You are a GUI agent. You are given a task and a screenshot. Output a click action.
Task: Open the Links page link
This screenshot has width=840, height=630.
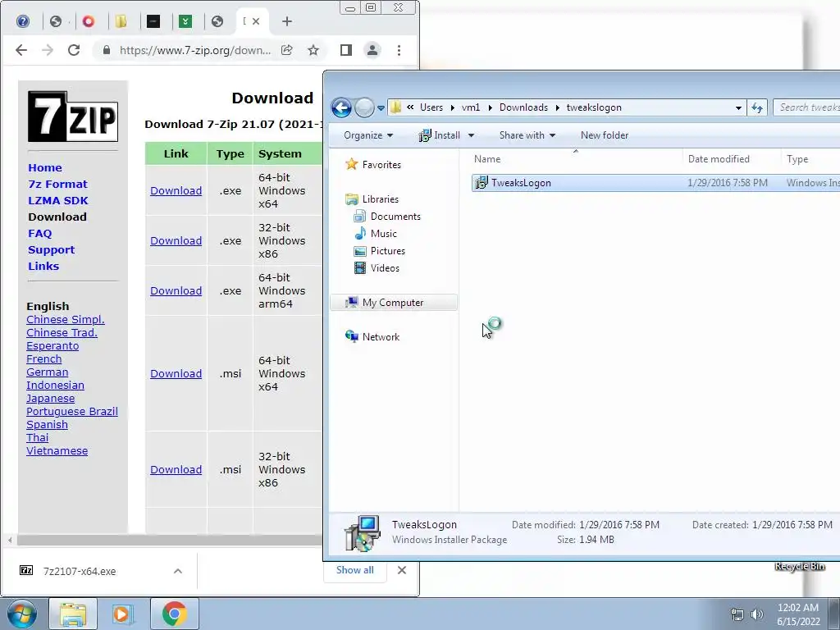pos(43,267)
